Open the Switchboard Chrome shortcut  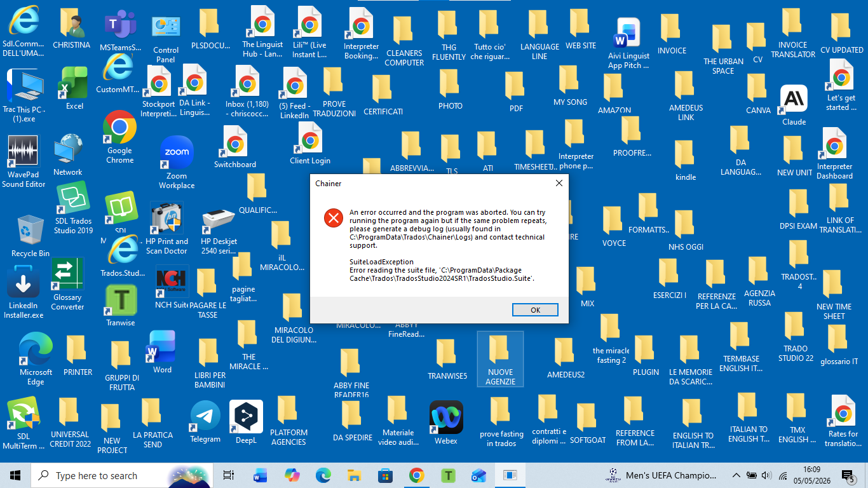235,147
